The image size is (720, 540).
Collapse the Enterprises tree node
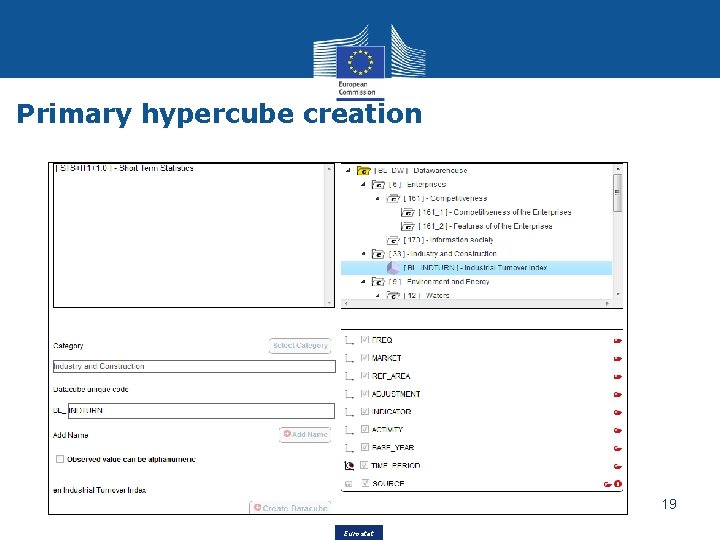pos(363,184)
